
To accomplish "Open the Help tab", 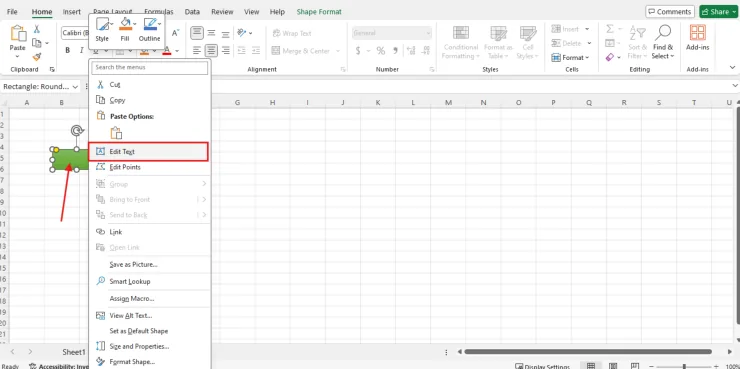I will click(x=278, y=12).
